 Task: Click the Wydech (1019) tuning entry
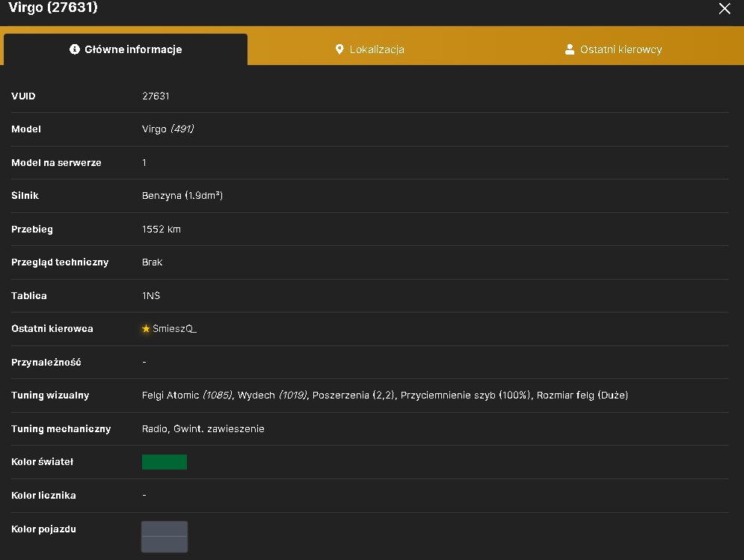(x=272, y=396)
